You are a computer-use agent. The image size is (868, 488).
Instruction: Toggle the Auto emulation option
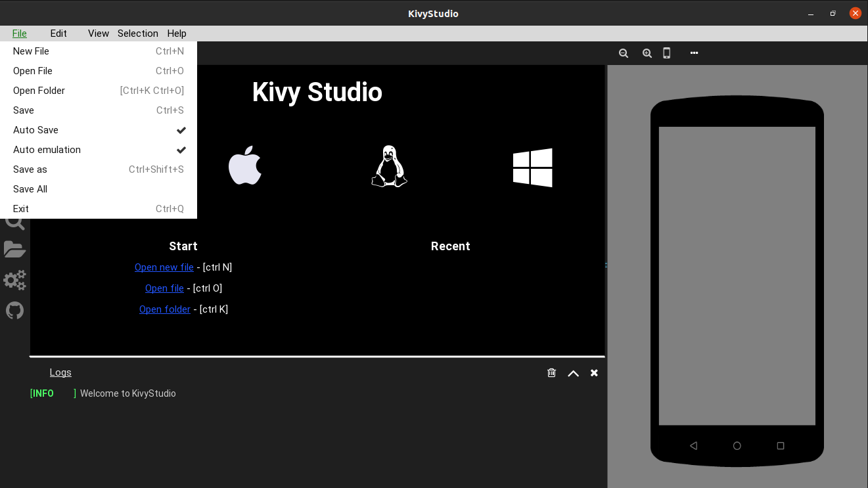click(99, 150)
